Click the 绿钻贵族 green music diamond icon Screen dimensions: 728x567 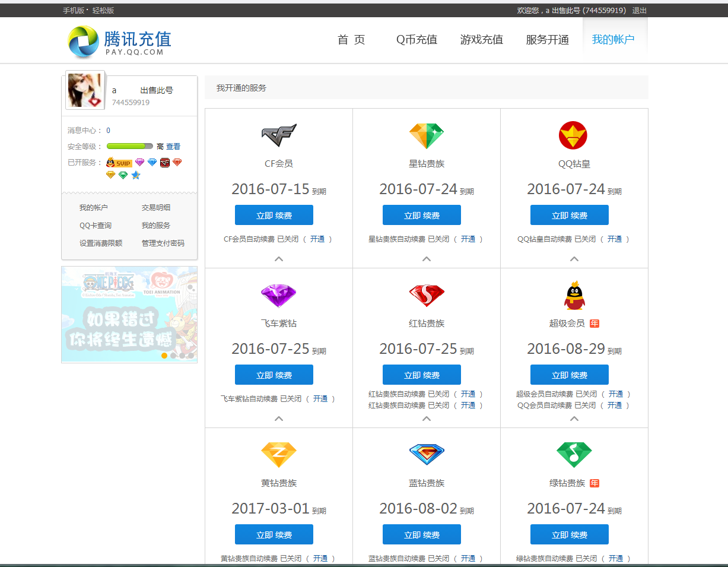(x=574, y=455)
